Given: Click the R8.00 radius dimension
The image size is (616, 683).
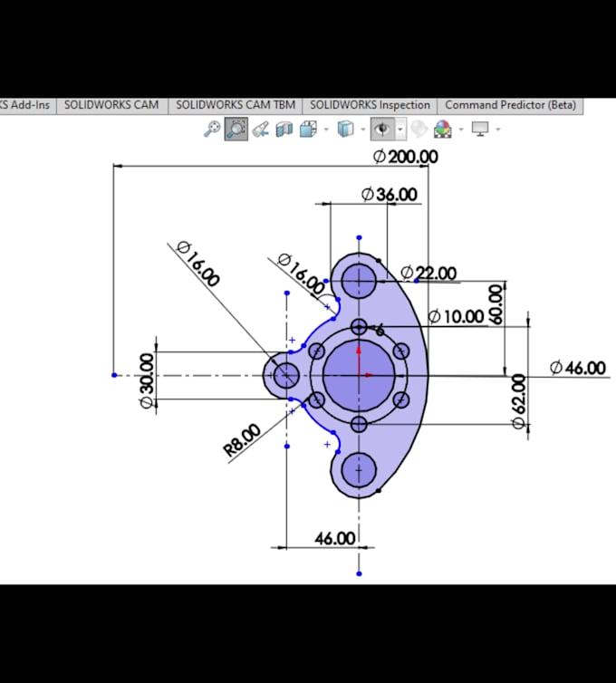Looking at the screenshot, I should pos(242,440).
